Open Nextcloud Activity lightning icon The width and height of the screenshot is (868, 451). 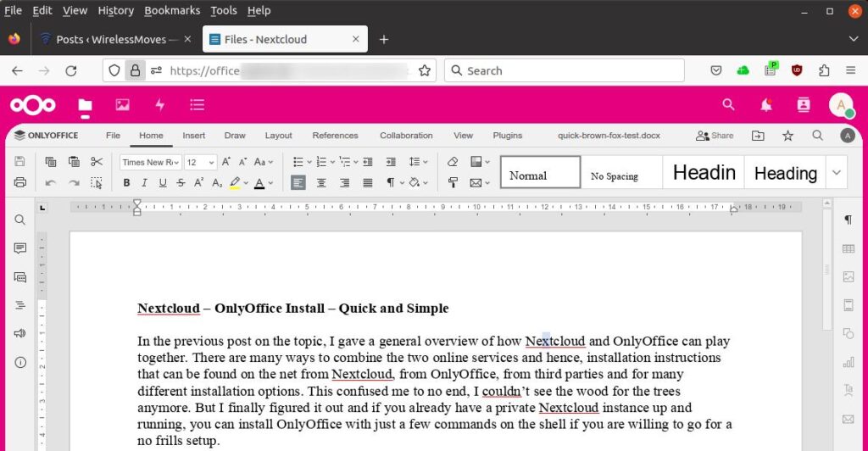(x=160, y=104)
